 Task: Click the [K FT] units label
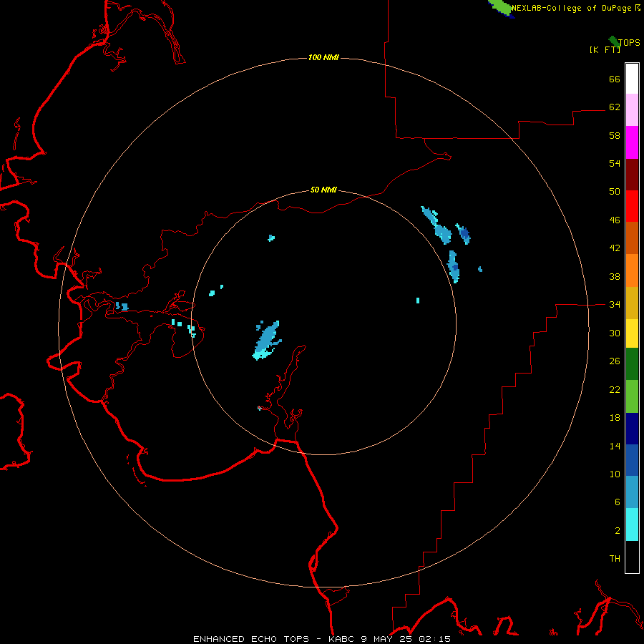pyautogui.click(x=605, y=49)
